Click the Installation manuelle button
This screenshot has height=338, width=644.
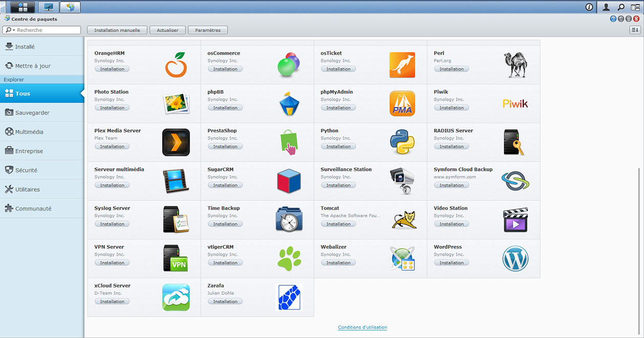(117, 30)
